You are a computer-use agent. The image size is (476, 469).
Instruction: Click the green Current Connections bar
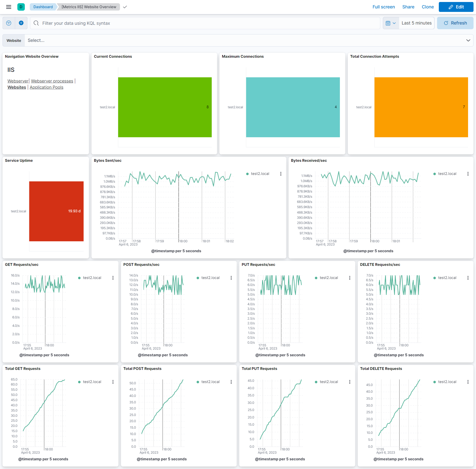165,107
